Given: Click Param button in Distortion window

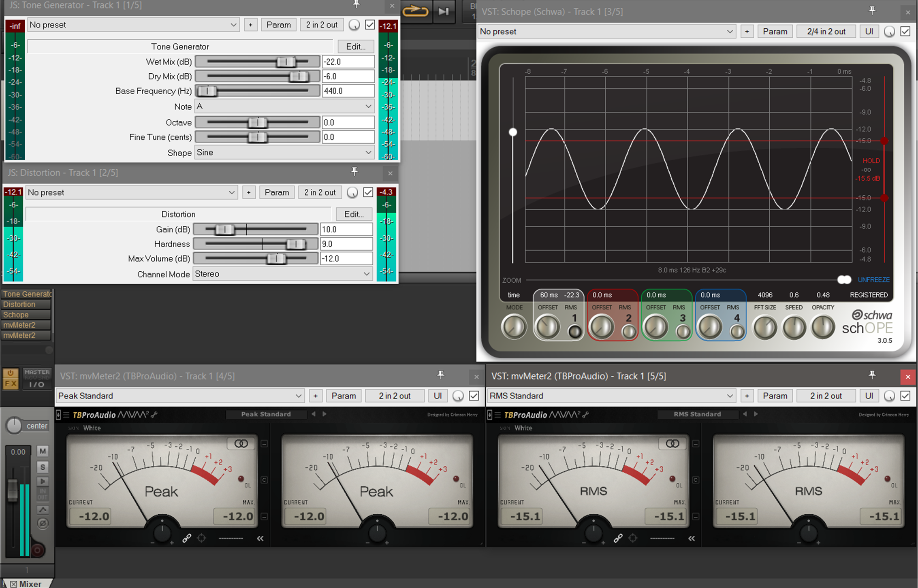Looking at the screenshot, I should pos(277,192).
